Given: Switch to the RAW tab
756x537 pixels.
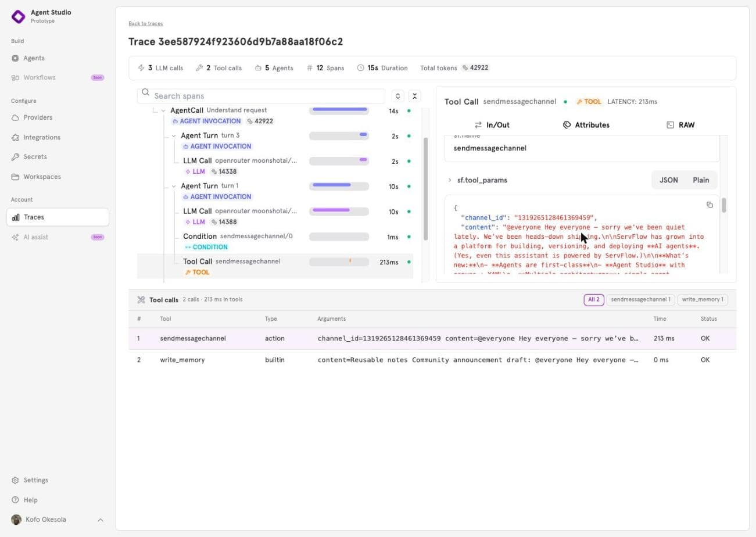Looking at the screenshot, I should [x=680, y=125].
